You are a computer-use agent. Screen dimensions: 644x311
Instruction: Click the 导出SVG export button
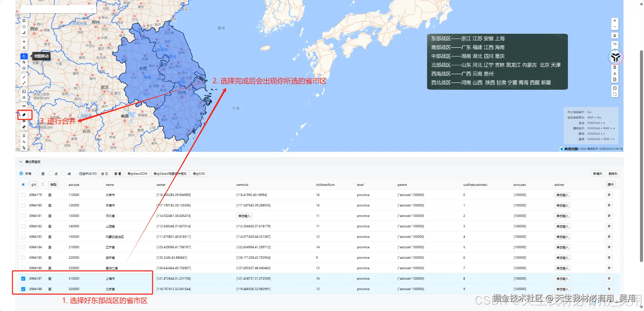coord(199,173)
